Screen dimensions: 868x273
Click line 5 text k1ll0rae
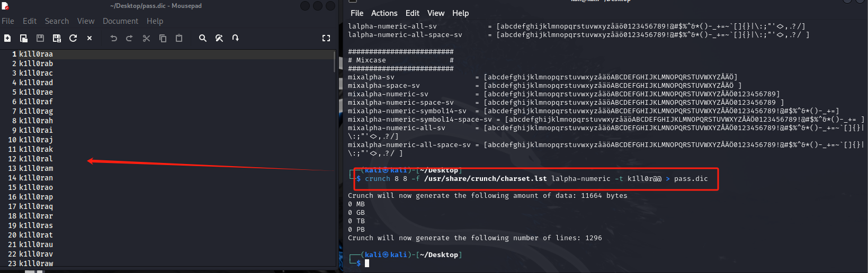click(x=36, y=92)
